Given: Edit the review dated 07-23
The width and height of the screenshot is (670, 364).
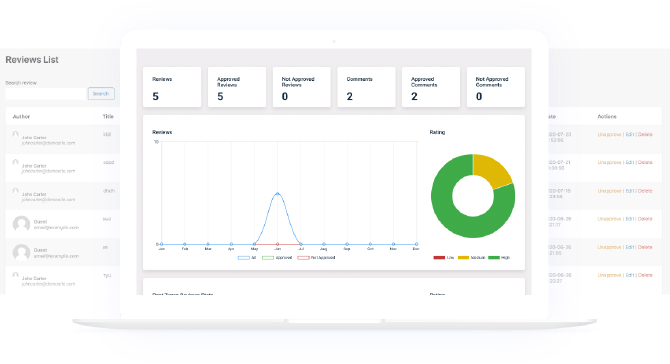Looking at the screenshot, I should pos(630,135).
